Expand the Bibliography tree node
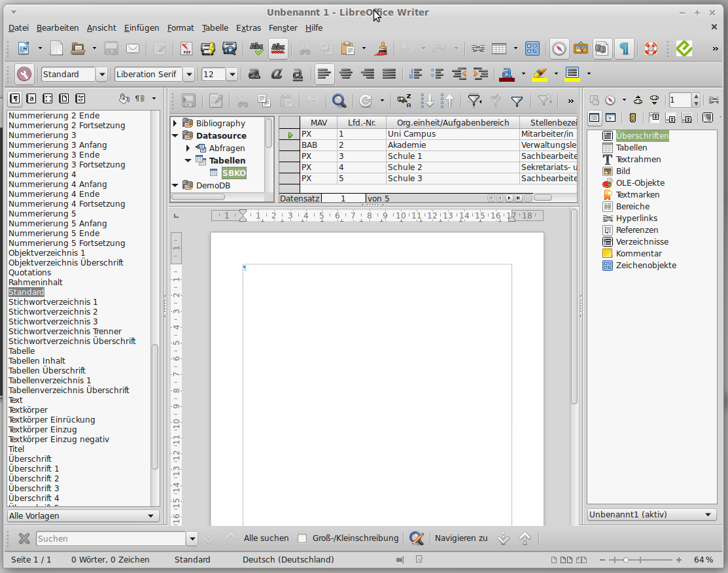This screenshot has width=728, height=573. point(175,123)
